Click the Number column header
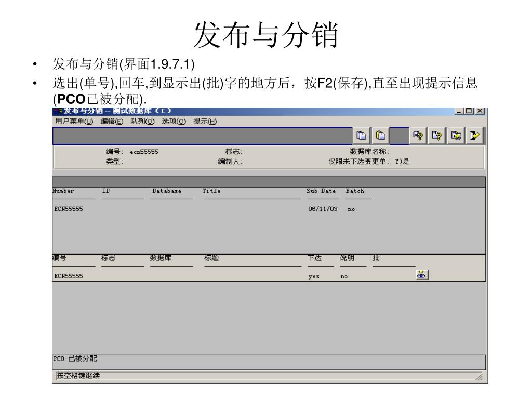This screenshot has height=399, width=532. click(63, 191)
